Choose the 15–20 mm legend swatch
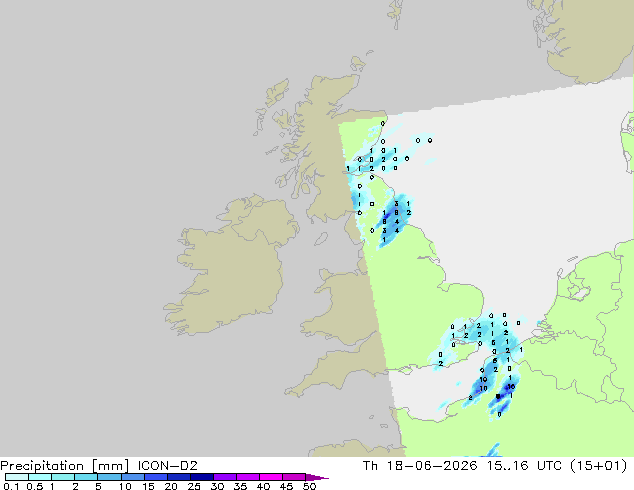Screen dimensions: 634x490 click(155, 477)
